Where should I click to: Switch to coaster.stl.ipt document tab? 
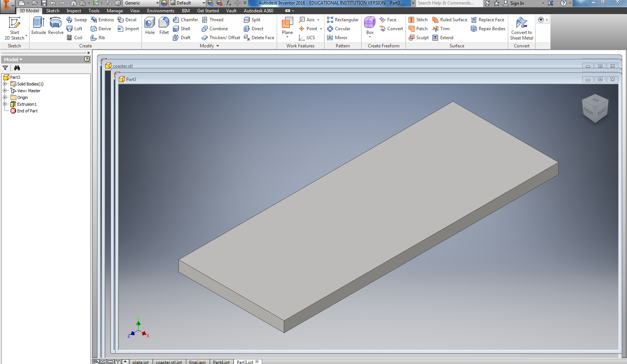(169, 362)
